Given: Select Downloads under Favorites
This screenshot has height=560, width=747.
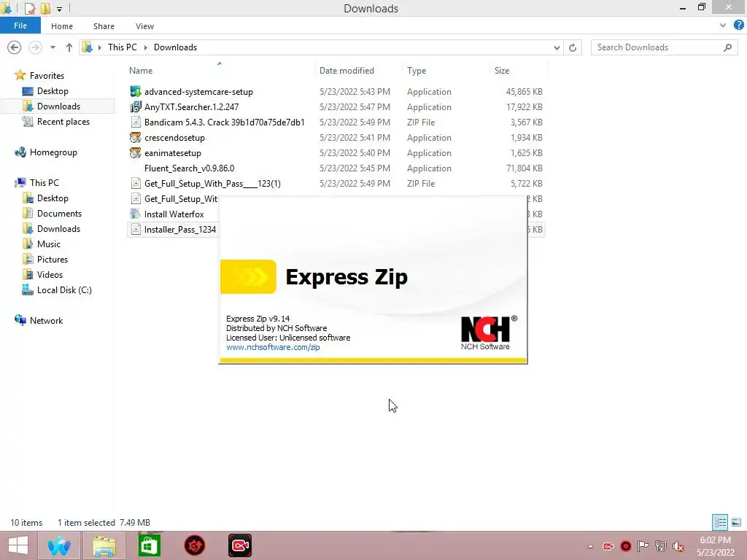Looking at the screenshot, I should pos(58,106).
